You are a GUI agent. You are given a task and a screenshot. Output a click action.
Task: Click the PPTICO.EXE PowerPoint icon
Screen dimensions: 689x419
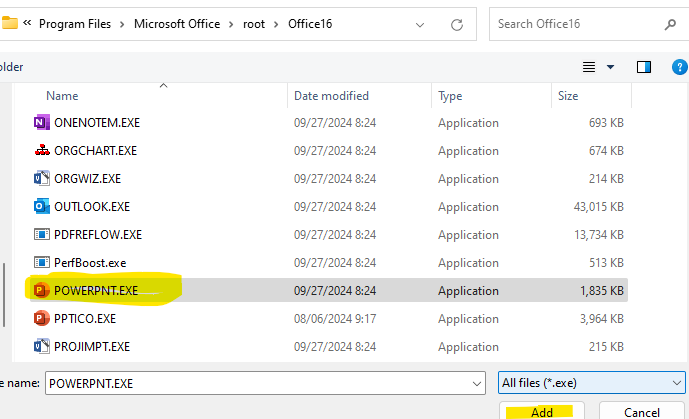coord(42,318)
